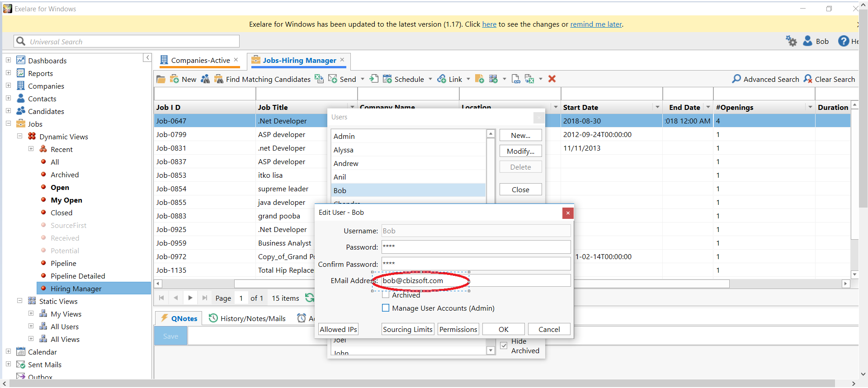
Task: Expand the Recent tree node
Action: click(x=31, y=149)
